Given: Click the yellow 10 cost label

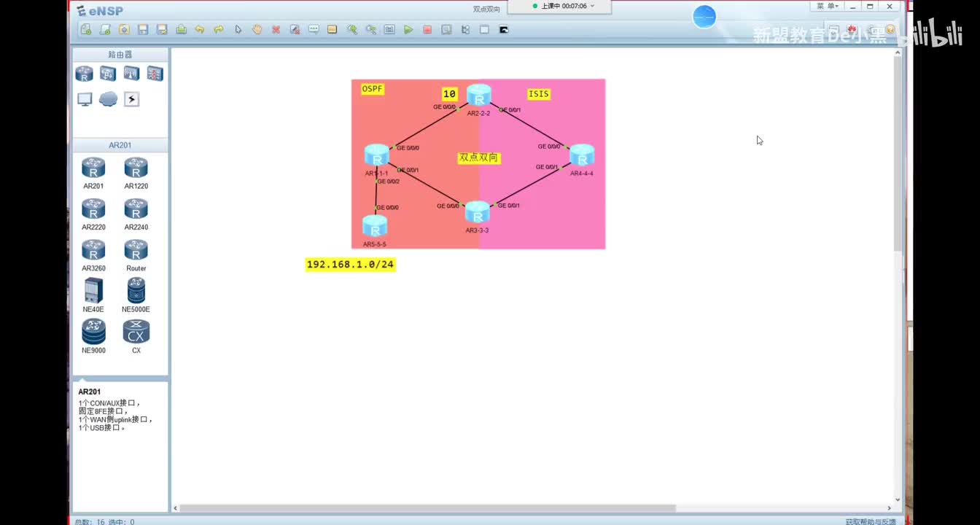Looking at the screenshot, I should click(449, 94).
